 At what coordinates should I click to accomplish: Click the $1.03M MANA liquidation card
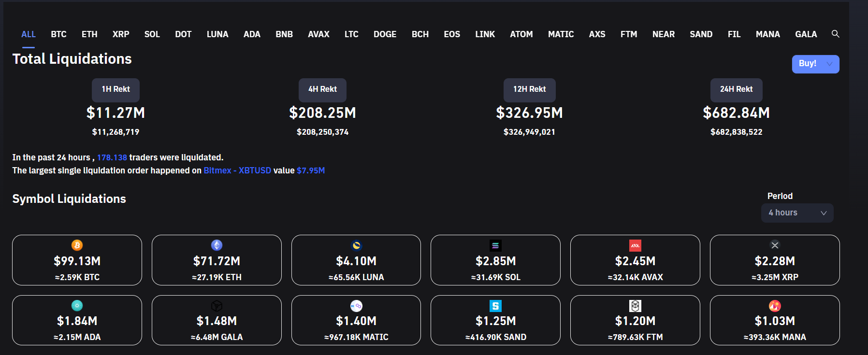point(774,321)
